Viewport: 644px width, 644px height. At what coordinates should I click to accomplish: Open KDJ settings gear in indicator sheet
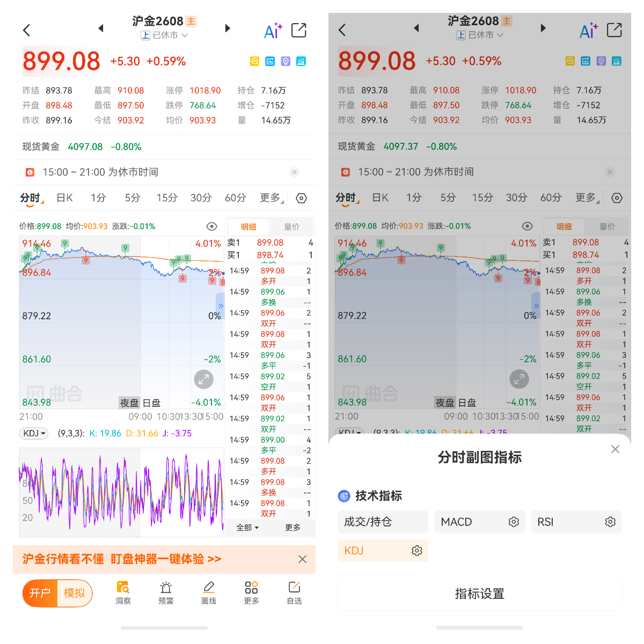(417, 551)
